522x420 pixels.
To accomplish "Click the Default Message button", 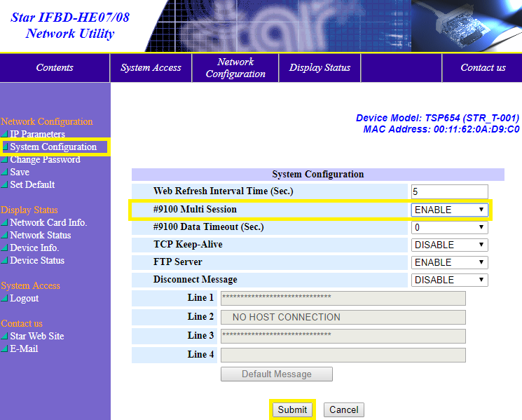I will pyautogui.click(x=276, y=374).
